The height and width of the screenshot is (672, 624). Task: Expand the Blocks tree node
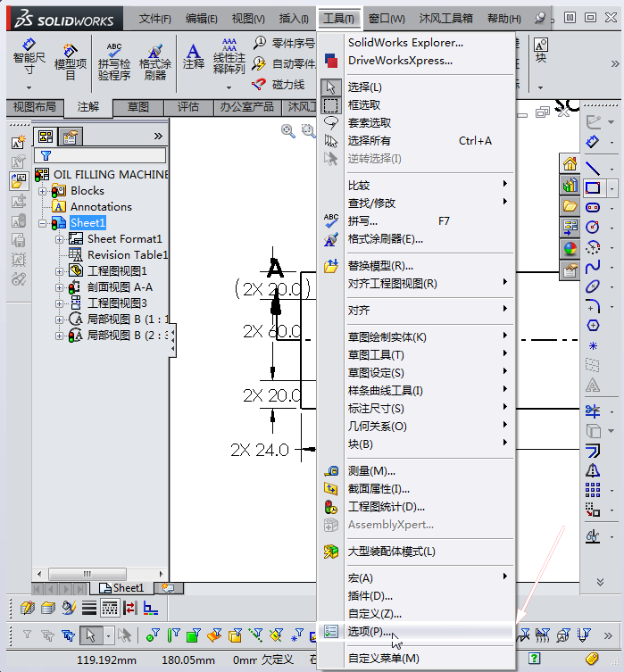pyautogui.click(x=42, y=191)
